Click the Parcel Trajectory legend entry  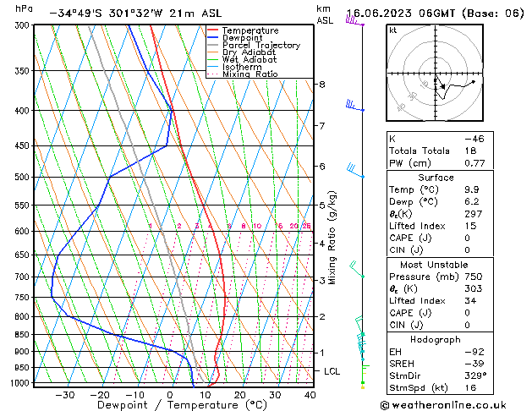click(255, 46)
